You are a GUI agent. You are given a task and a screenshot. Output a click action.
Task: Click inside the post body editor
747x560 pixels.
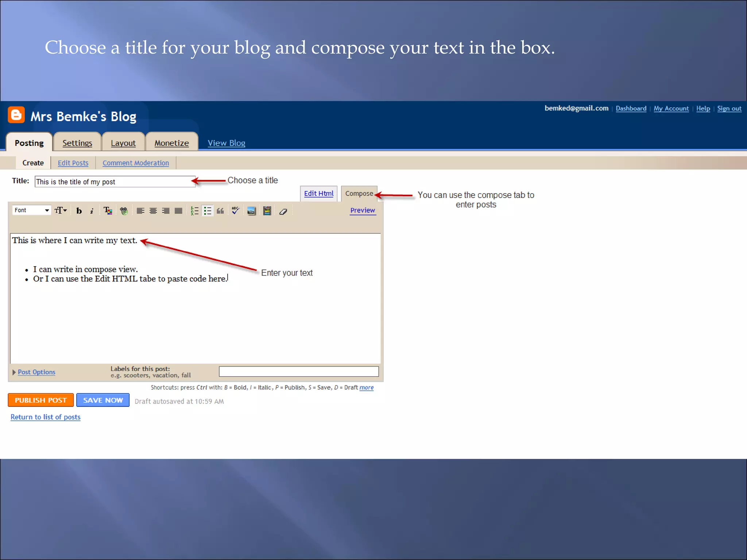(196, 298)
